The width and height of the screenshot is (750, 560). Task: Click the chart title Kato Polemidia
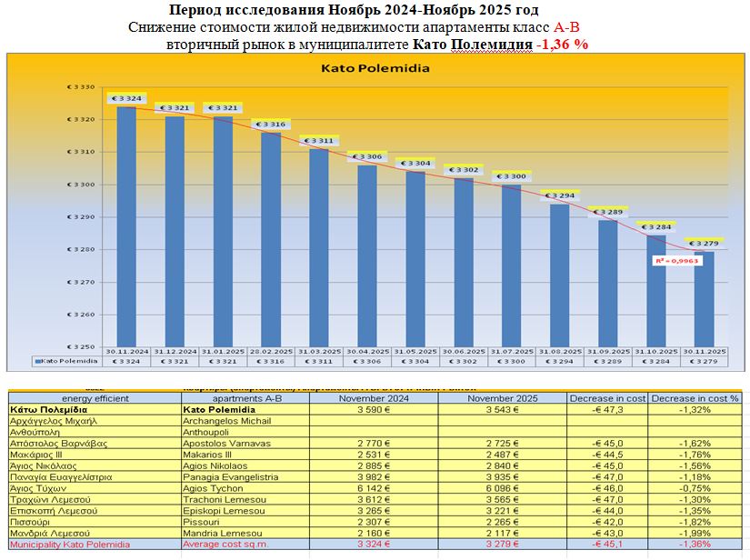pos(375,68)
